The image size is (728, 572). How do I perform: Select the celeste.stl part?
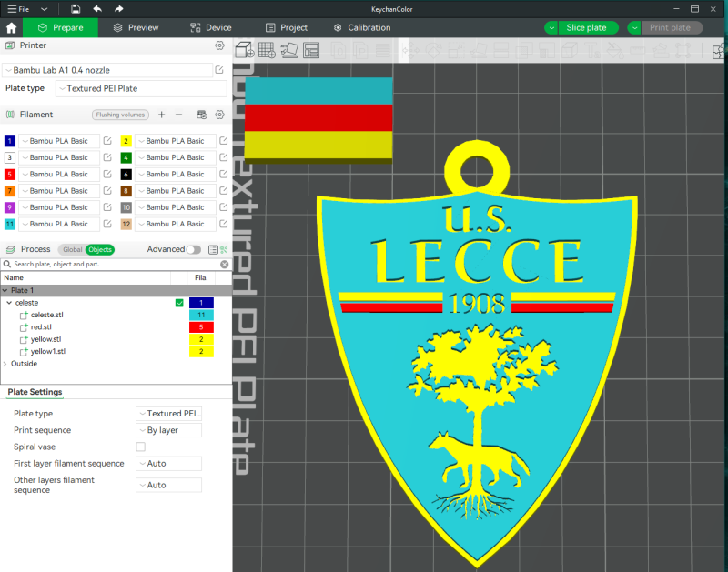tap(47, 315)
